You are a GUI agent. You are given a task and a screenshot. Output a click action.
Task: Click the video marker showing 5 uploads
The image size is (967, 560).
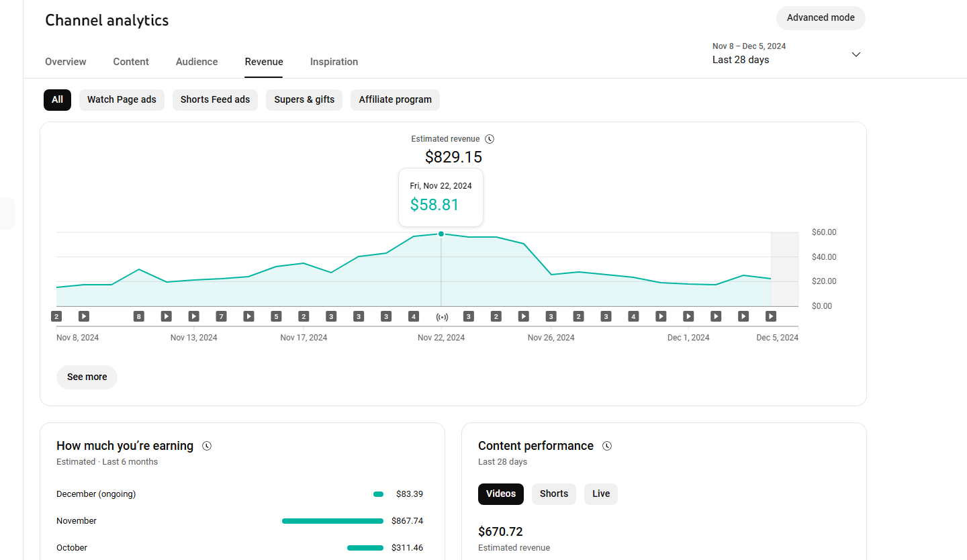276,316
